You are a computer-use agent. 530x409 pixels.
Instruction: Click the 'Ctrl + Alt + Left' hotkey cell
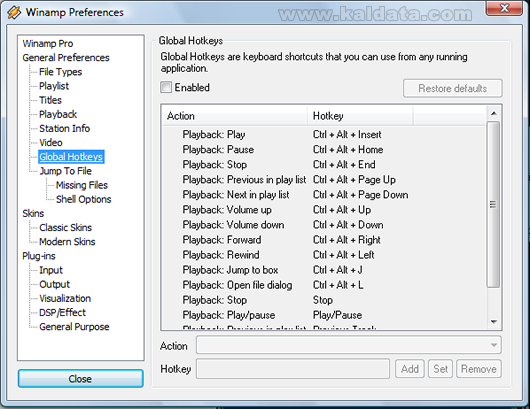(343, 255)
